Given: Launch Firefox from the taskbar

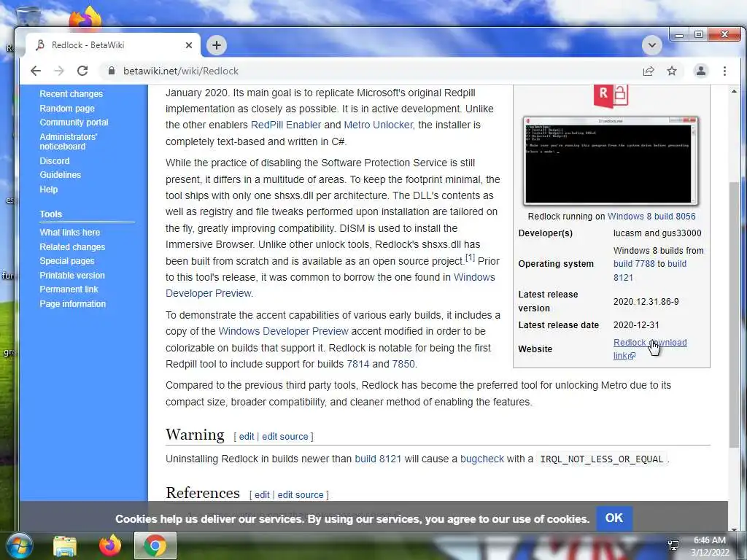Looking at the screenshot, I should point(110,545).
